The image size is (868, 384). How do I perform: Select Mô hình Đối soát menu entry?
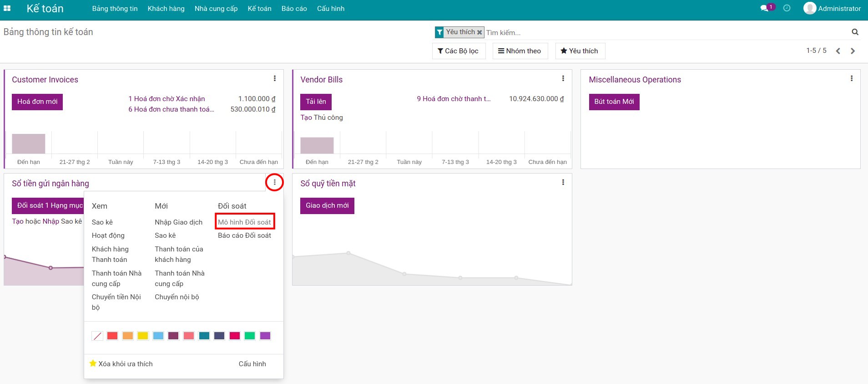(x=244, y=222)
